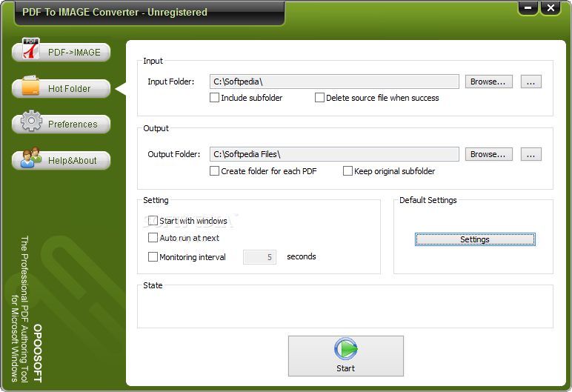Viewport: 572px width, 392px height.
Task: Enable Monitoring interval checkbox
Action: [153, 257]
